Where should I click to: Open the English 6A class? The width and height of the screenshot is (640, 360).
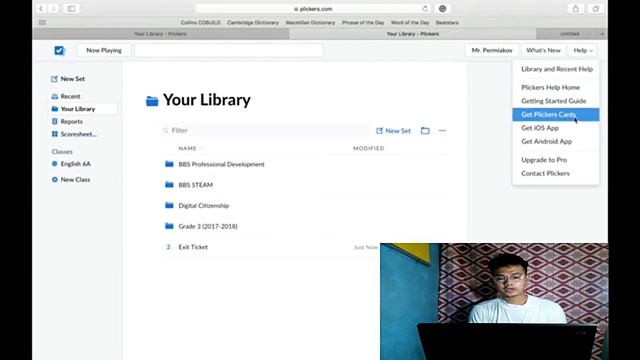[71, 164]
